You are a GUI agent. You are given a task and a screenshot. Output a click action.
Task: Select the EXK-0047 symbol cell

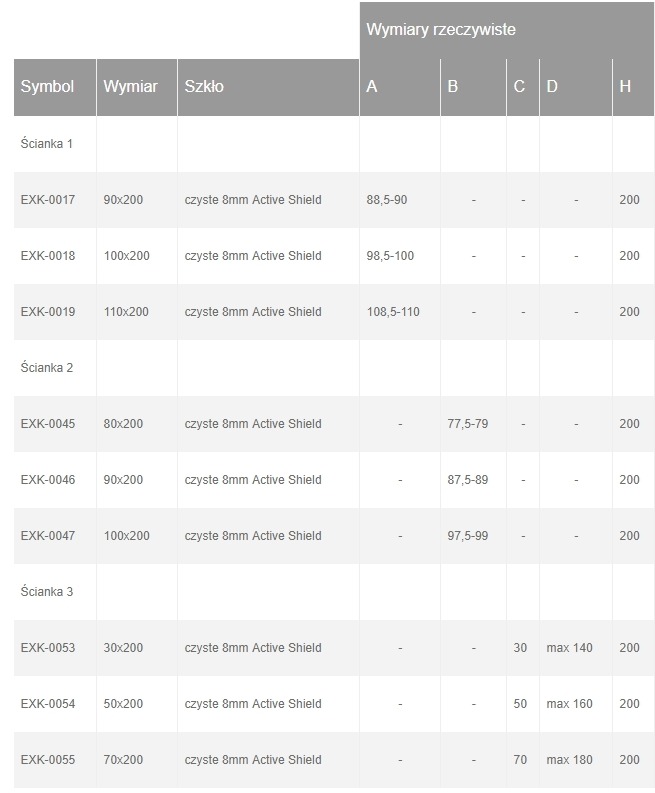click(48, 536)
